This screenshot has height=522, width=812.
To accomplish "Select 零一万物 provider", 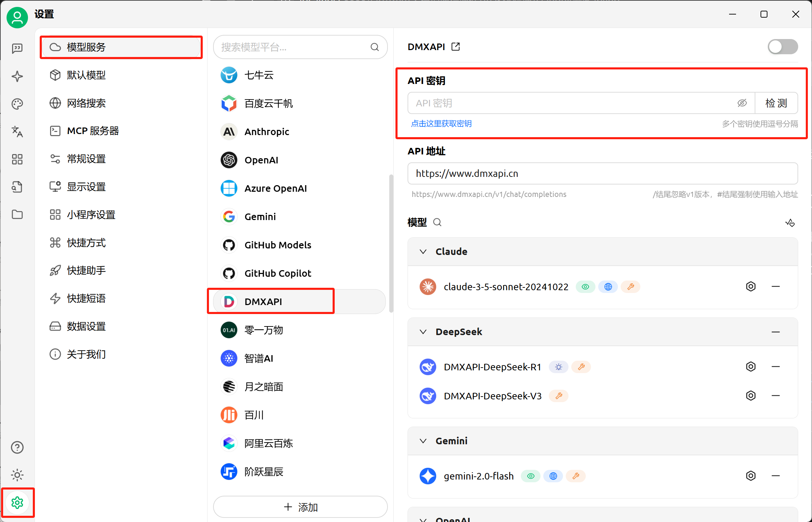I will 299,330.
